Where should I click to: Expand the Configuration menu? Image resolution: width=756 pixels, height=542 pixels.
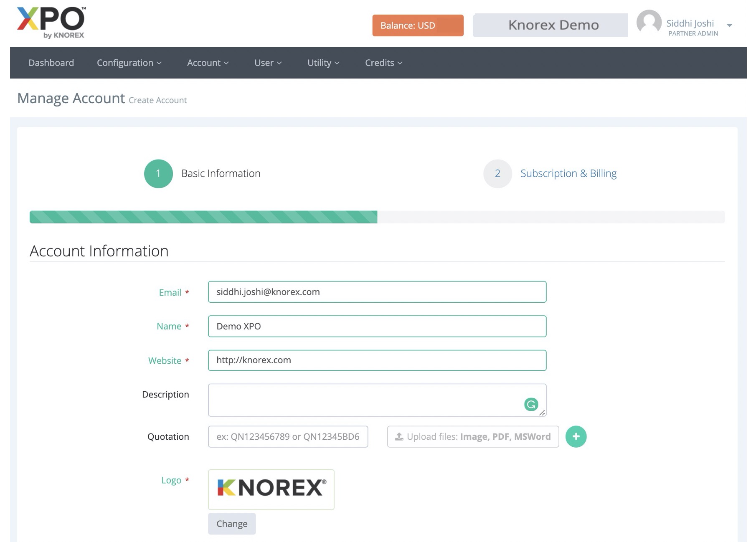coord(129,63)
